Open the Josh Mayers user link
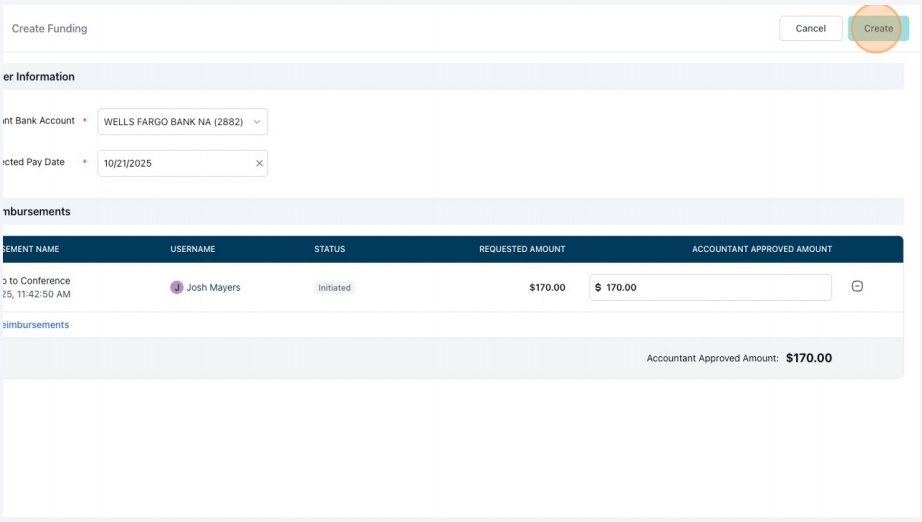 pyautogui.click(x=213, y=287)
